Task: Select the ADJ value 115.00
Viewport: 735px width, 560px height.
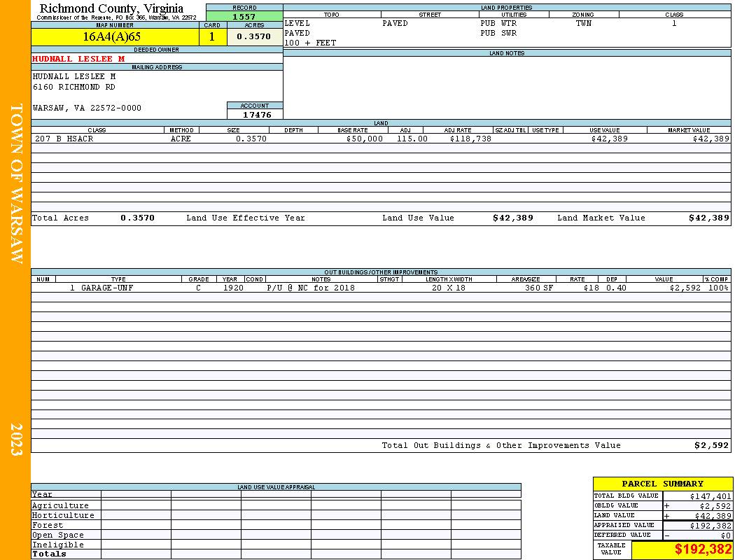Action: pyautogui.click(x=412, y=139)
